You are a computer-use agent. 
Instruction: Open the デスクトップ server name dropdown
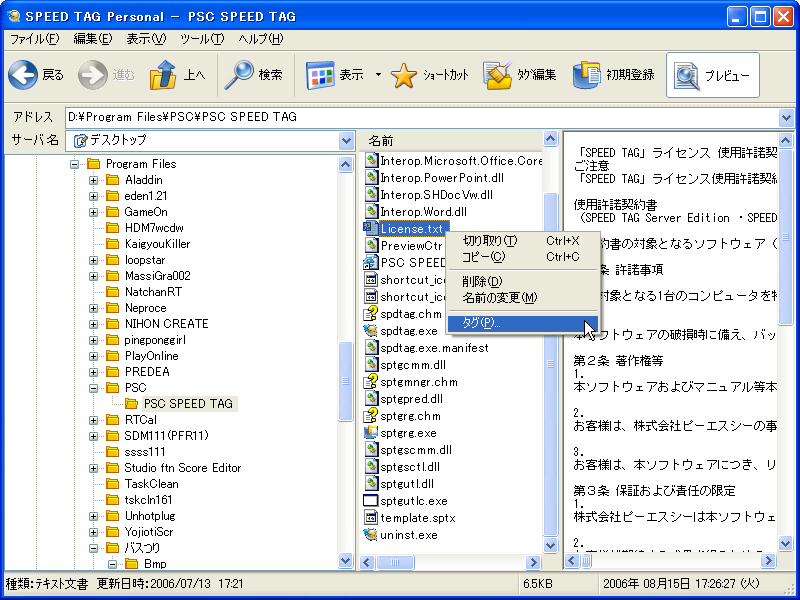coord(346,140)
